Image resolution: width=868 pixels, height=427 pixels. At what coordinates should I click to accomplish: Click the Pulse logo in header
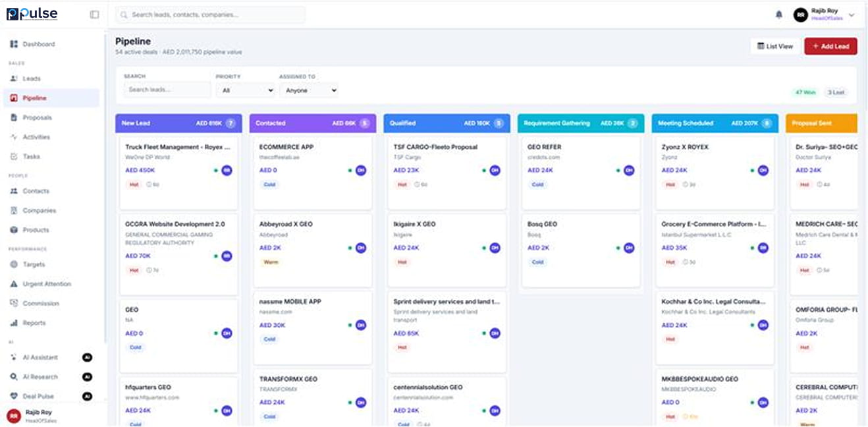coord(32,14)
